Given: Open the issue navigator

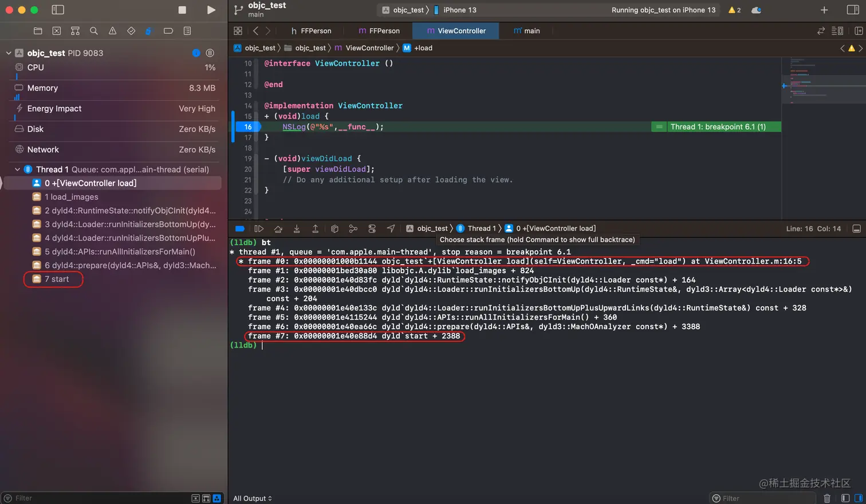Looking at the screenshot, I should click(x=112, y=31).
